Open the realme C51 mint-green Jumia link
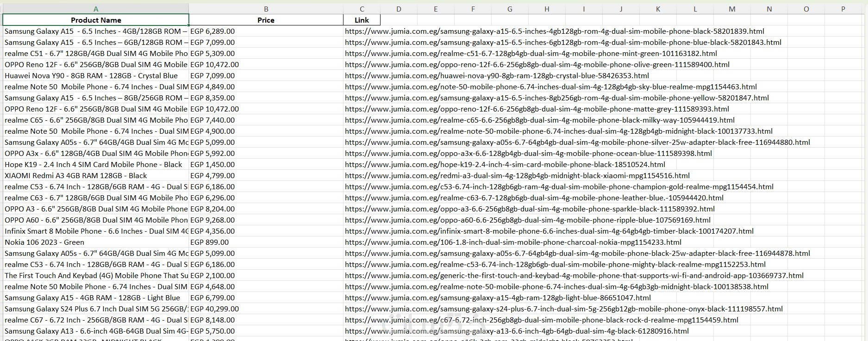The height and width of the screenshot is (341, 868). [531, 53]
